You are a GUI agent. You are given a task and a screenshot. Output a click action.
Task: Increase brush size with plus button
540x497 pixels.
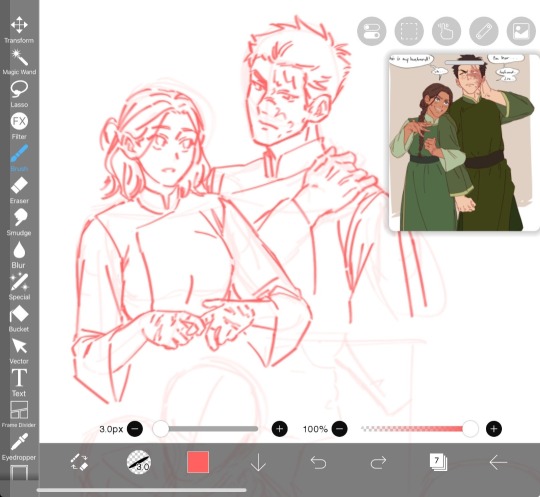pyautogui.click(x=279, y=429)
